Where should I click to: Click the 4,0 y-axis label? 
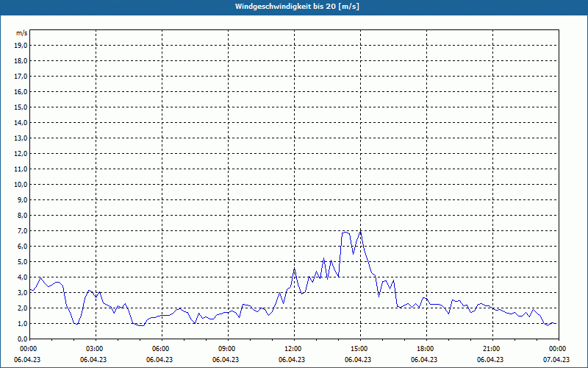pyautogui.click(x=22, y=277)
